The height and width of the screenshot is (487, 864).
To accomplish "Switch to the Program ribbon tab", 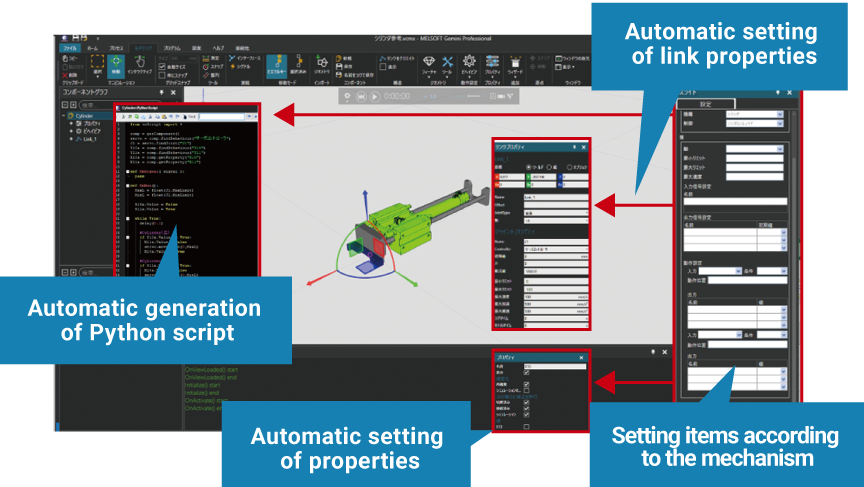I will pyautogui.click(x=172, y=47).
